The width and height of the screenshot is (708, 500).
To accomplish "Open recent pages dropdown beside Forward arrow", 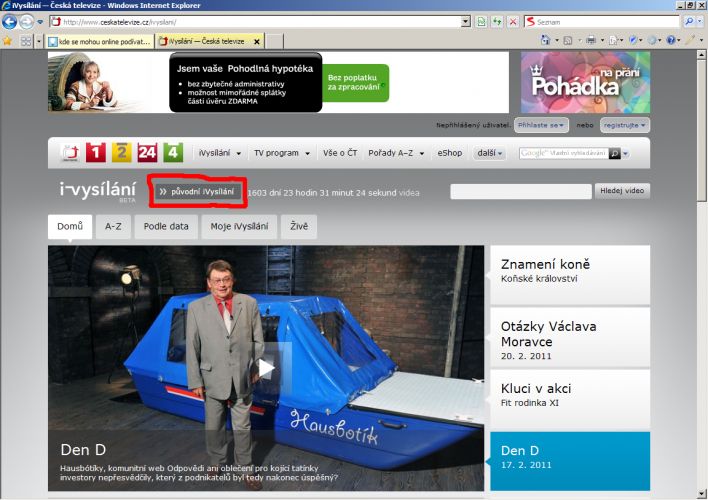I will coord(40,22).
